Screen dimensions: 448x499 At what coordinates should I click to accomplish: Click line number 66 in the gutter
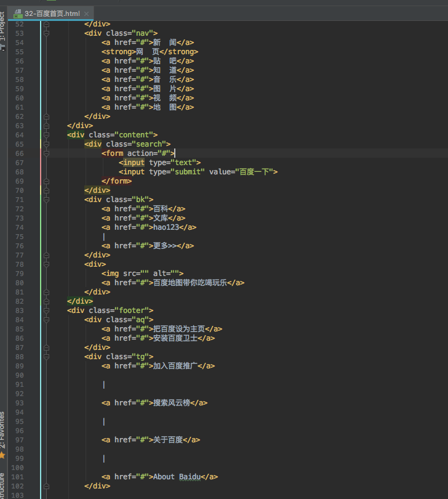[20, 153]
